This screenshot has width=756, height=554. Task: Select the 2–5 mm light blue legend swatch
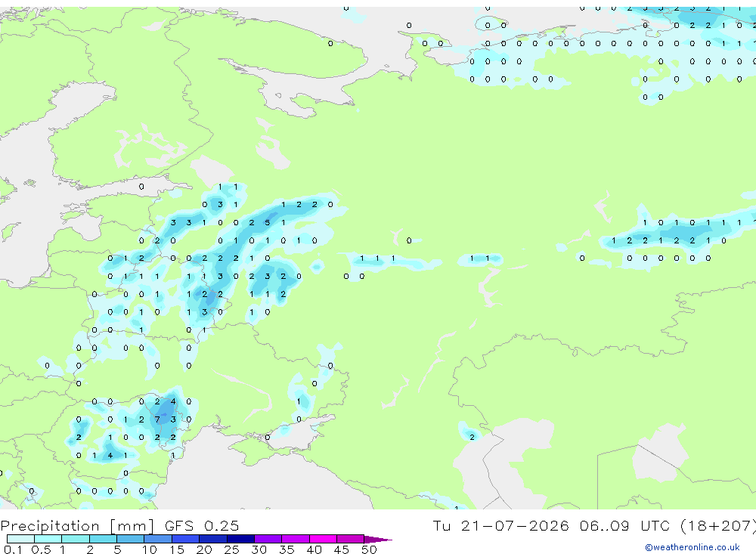point(103,539)
